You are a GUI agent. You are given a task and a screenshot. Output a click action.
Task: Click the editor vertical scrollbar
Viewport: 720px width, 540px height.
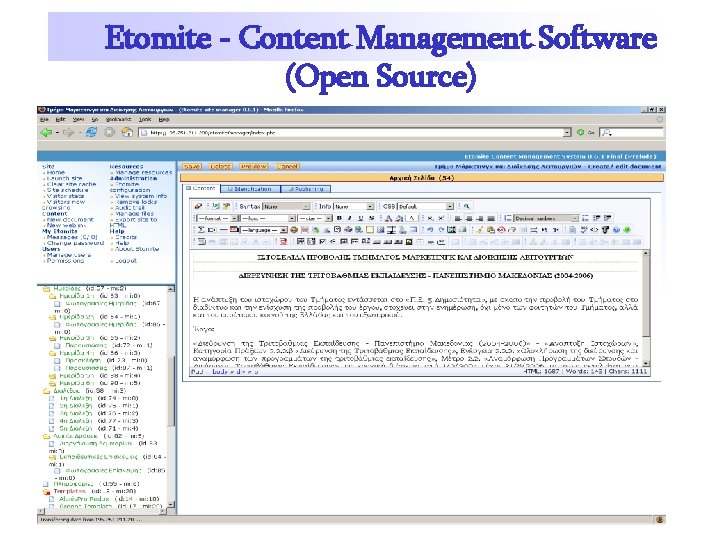tap(646, 309)
